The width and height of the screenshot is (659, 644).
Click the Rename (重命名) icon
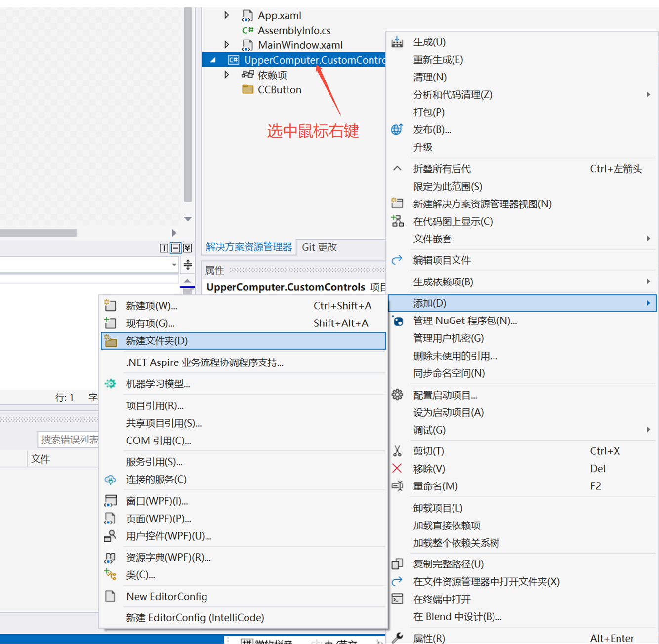(x=397, y=486)
